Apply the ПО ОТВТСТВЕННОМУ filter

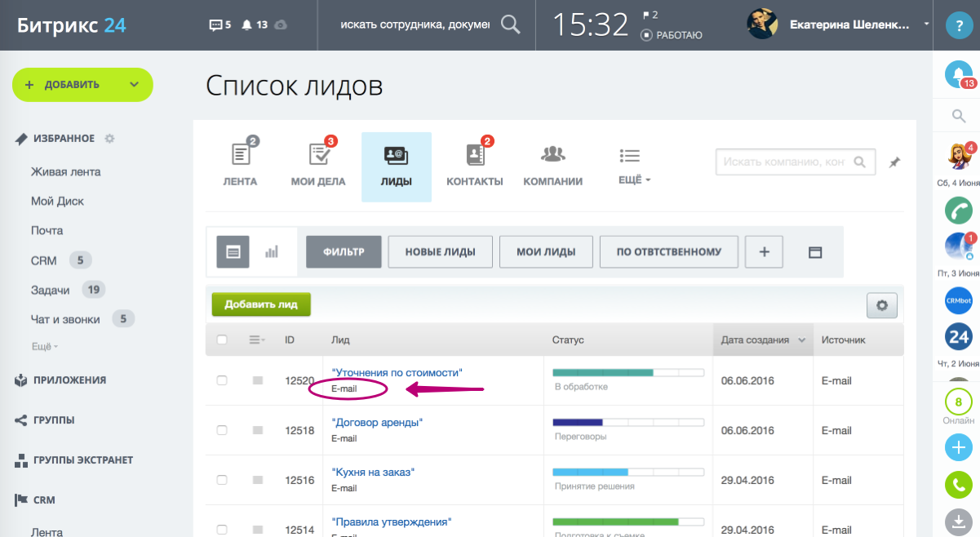[669, 251]
